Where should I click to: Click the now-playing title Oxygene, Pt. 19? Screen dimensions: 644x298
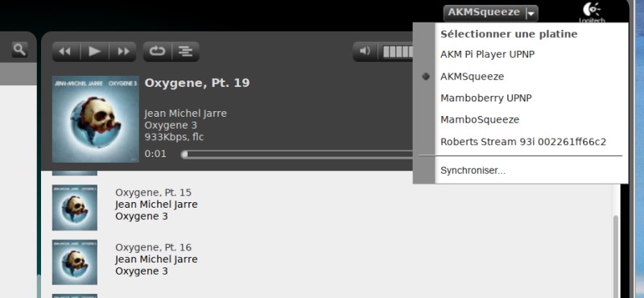pos(197,83)
